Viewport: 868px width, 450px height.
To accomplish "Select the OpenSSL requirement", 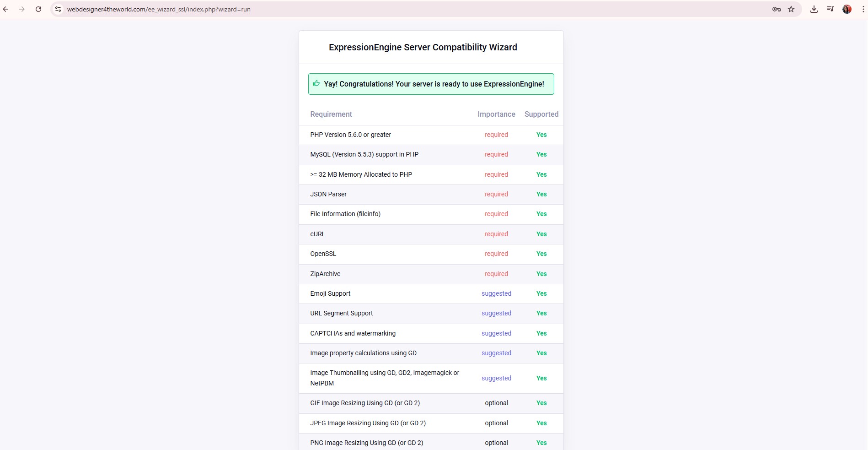I will [323, 254].
